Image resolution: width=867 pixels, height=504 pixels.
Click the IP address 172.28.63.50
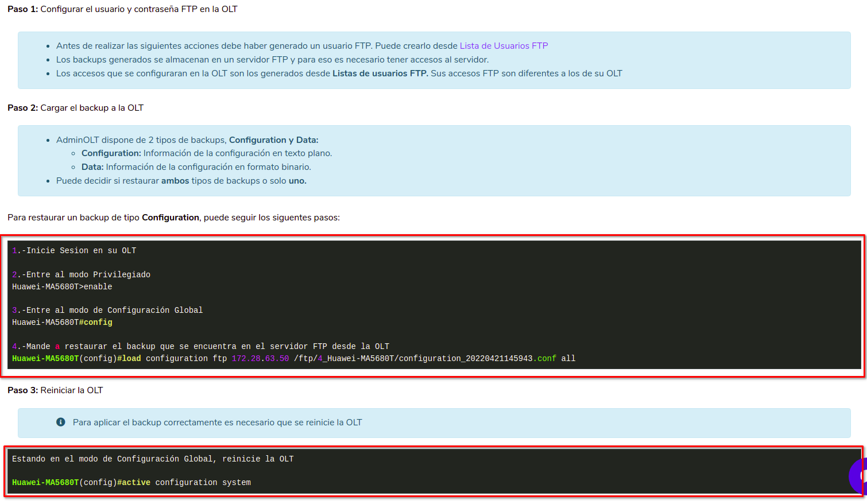coord(260,359)
